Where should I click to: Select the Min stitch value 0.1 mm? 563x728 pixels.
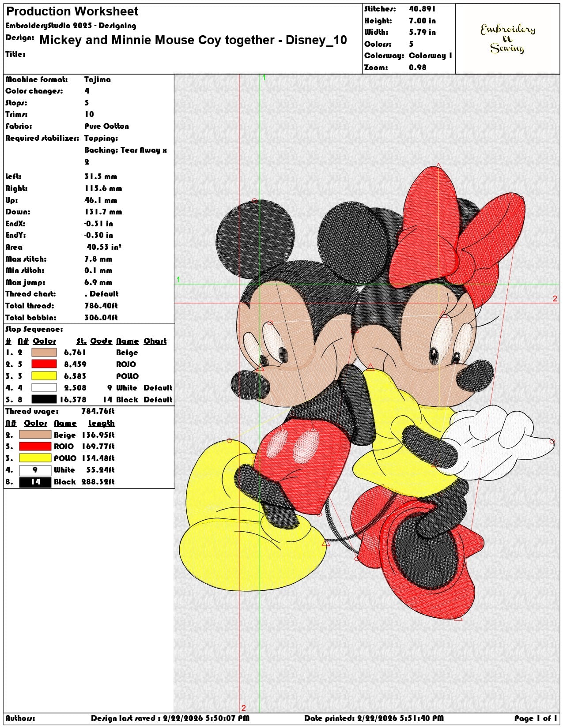click(x=98, y=270)
